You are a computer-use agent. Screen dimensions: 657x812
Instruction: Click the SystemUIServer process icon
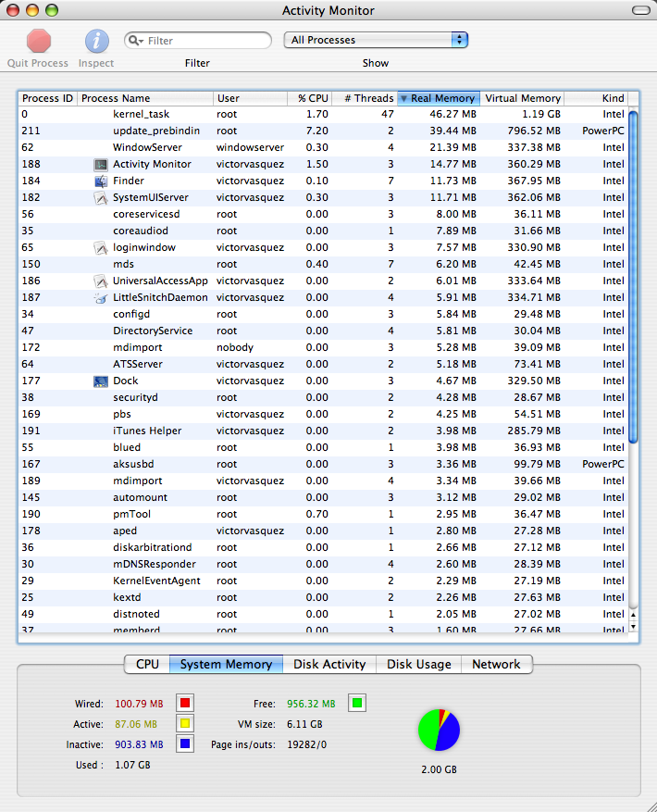[x=101, y=198]
